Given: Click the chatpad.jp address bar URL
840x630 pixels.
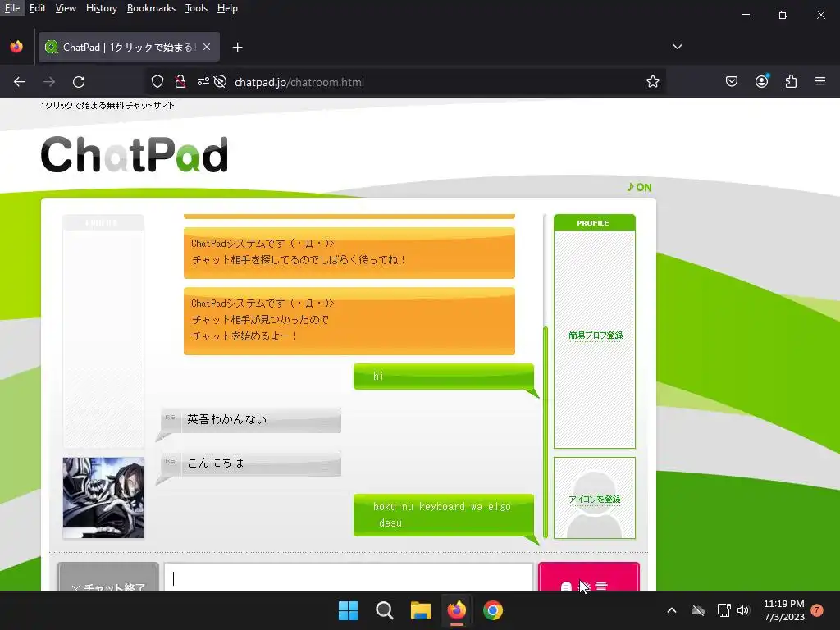Looking at the screenshot, I should (x=299, y=82).
